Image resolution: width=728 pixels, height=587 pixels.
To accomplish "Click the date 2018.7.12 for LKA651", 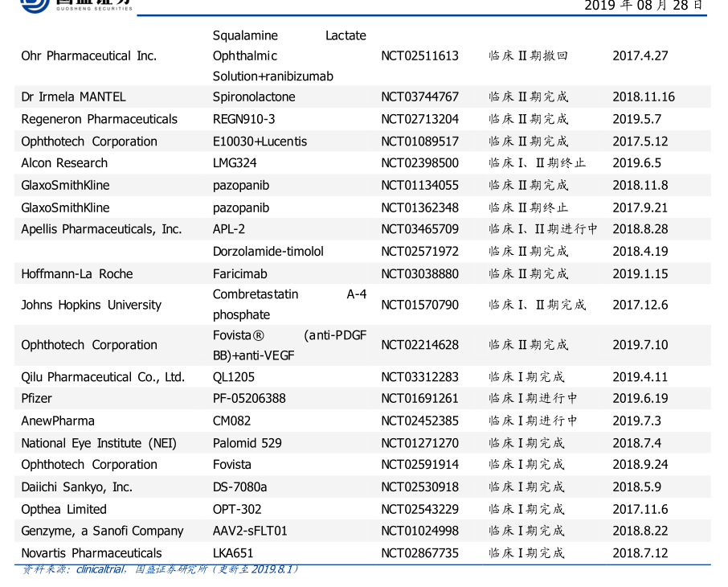I will click(640, 553).
